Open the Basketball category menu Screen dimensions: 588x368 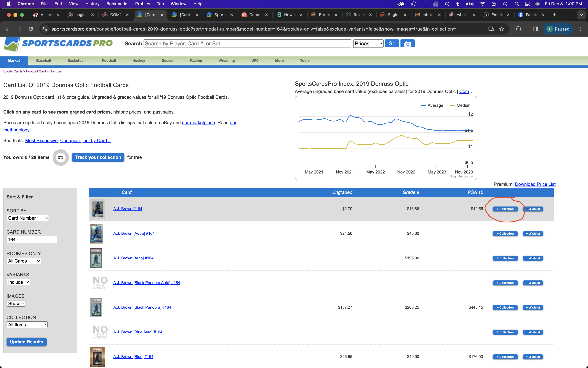pos(76,60)
